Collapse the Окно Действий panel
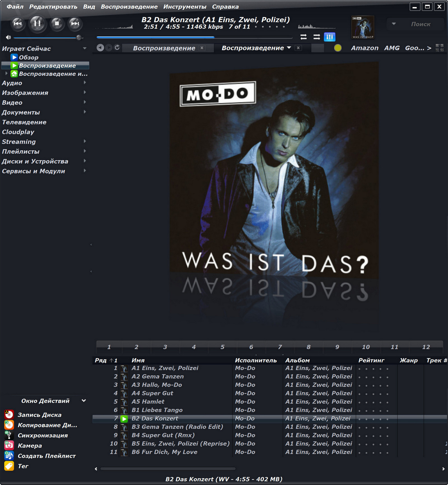448x485 pixels. tap(83, 400)
